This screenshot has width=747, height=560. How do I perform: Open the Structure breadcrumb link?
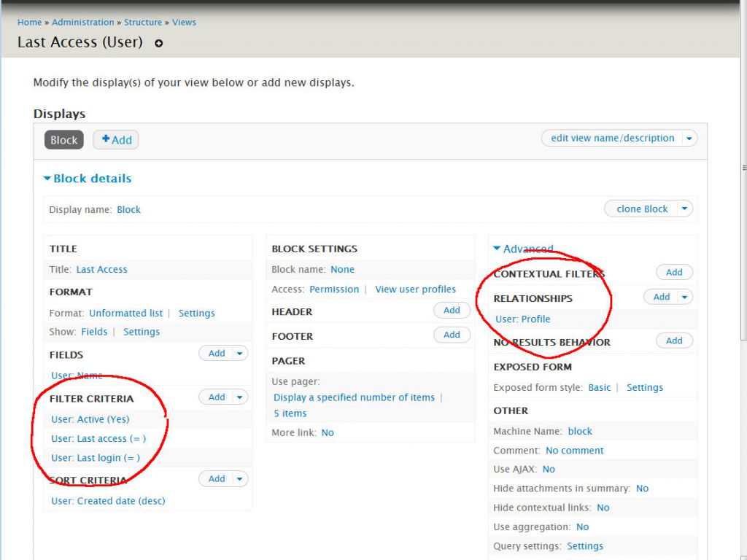coord(143,23)
